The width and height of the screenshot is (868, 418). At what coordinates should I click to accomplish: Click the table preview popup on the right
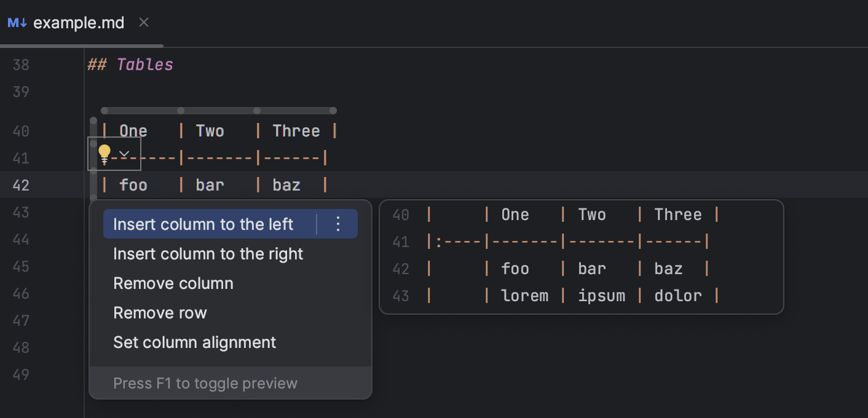tap(582, 257)
